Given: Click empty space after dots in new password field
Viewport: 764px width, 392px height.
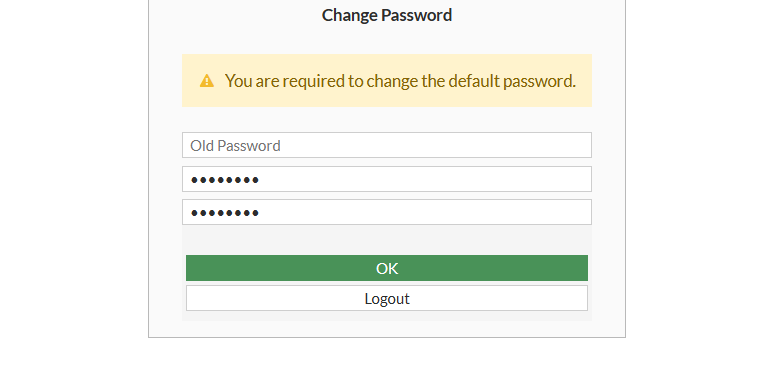Looking at the screenshot, I should pos(424,179).
